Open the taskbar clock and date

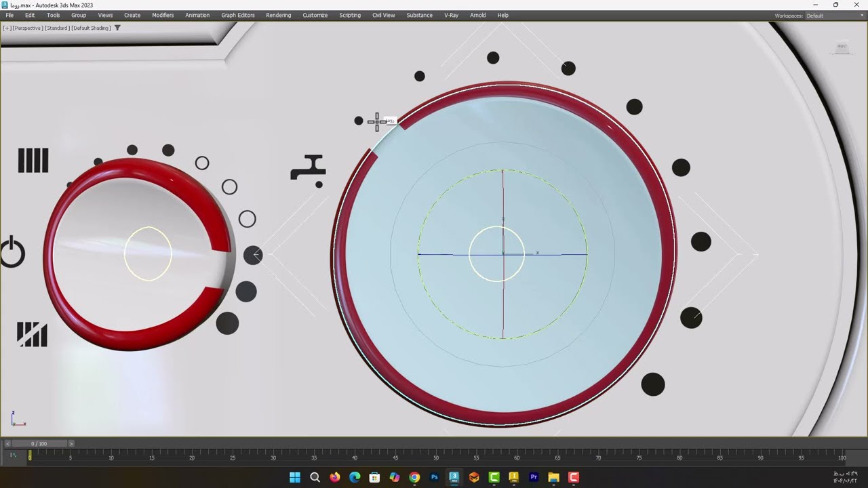(x=845, y=477)
